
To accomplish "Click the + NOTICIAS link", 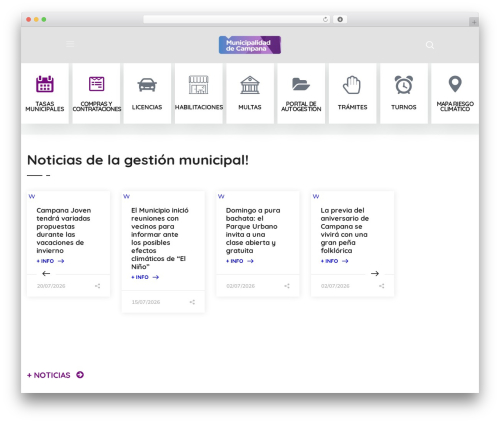I will point(49,375).
